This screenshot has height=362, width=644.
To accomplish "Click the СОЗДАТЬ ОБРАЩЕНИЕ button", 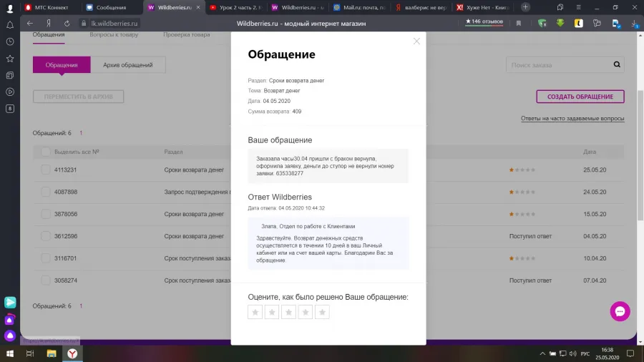I will pos(580,97).
